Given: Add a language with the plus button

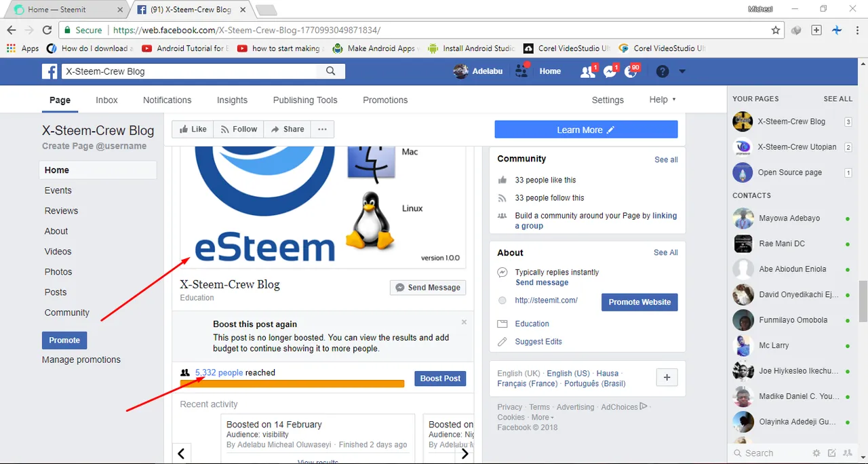Looking at the screenshot, I should pyautogui.click(x=667, y=378).
